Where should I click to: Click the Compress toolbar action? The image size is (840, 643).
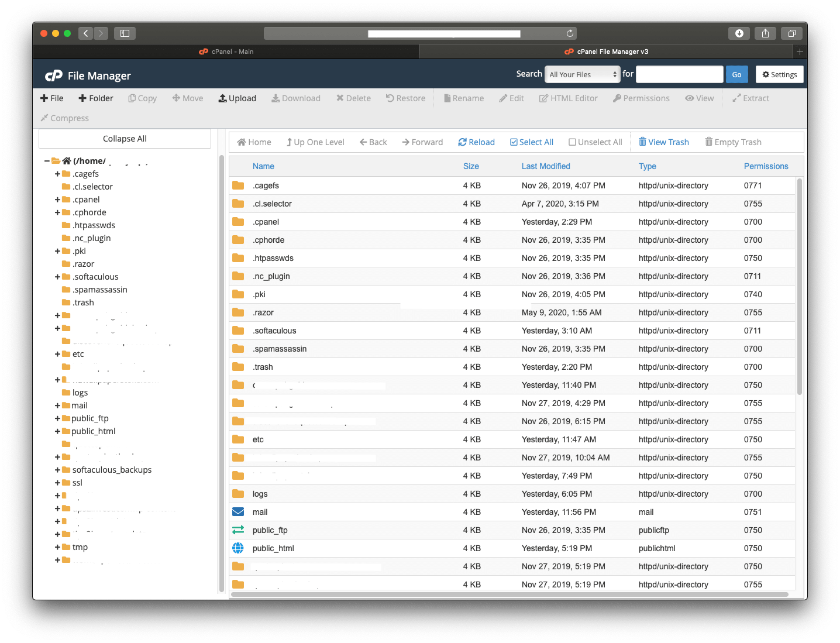(64, 118)
